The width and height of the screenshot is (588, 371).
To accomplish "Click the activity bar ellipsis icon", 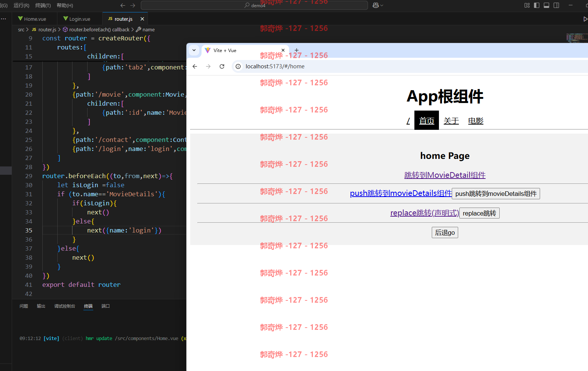I will click(3, 18).
